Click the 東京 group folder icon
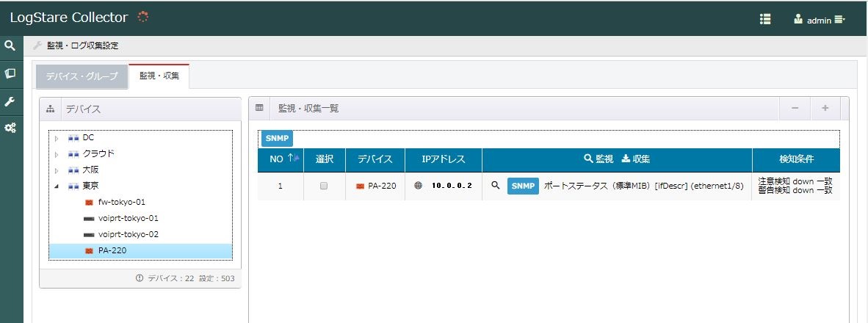868x323 pixels. coord(73,186)
